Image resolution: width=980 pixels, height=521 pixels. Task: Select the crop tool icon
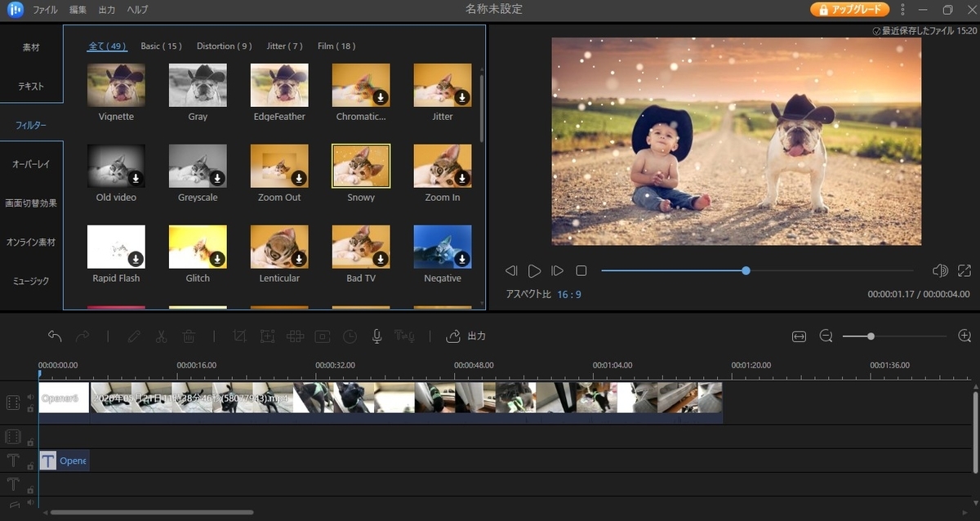[x=239, y=336]
